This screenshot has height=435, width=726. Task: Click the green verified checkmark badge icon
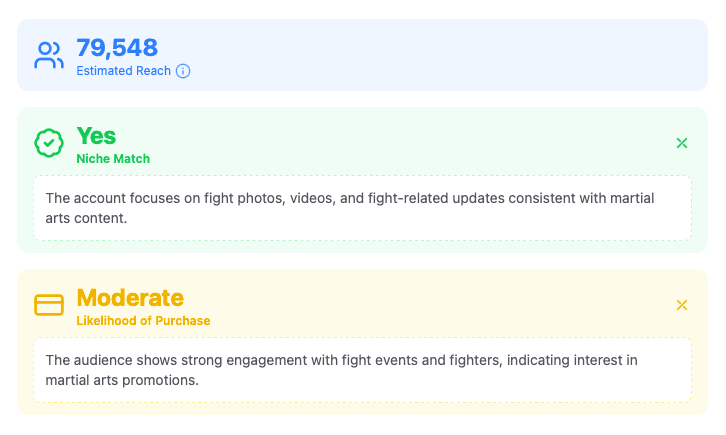click(49, 143)
